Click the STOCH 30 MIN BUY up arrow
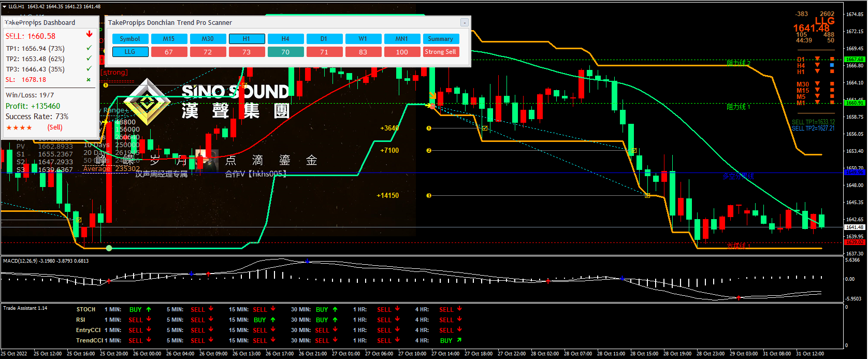The image size is (868, 359). tap(335, 309)
